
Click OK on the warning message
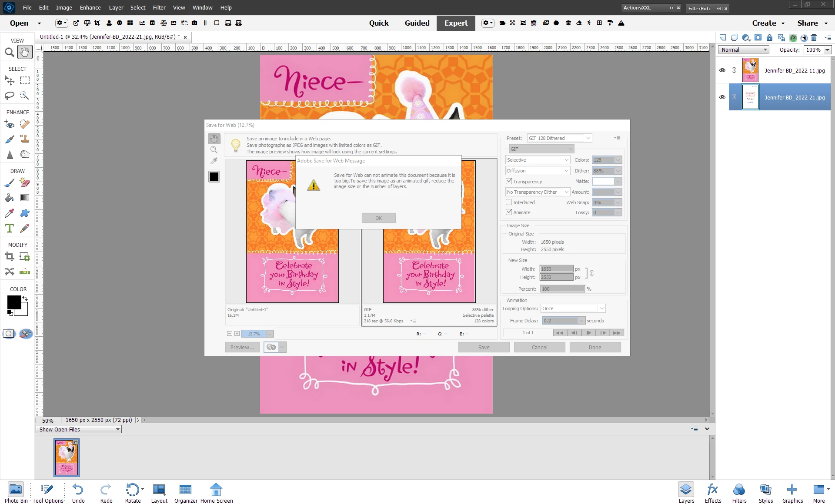click(x=378, y=218)
